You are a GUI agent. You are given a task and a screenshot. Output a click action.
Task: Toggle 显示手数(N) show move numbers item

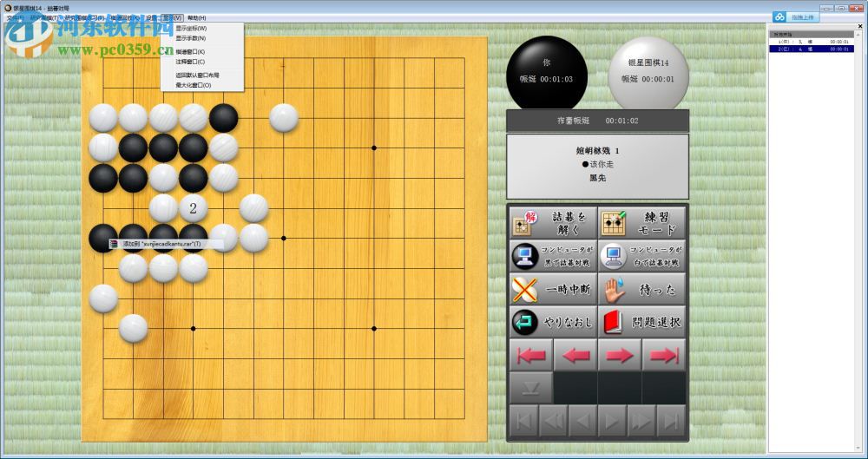pyautogui.click(x=202, y=38)
